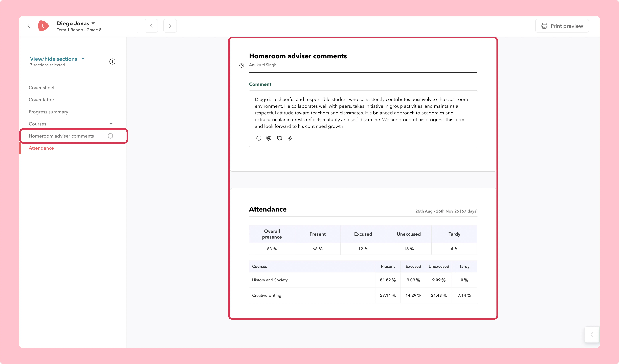
Task: Select the Attendance section in the sidebar
Action: pyautogui.click(x=41, y=148)
